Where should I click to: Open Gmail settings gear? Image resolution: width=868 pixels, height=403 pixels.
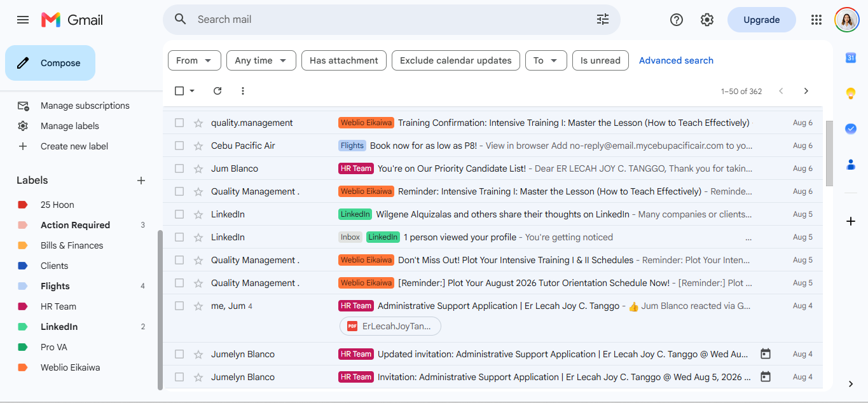pyautogui.click(x=707, y=20)
